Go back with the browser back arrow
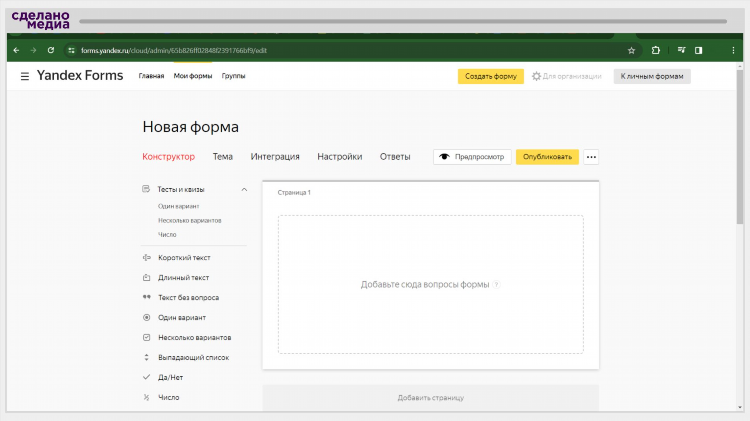750x421 pixels. click(x=16, y=50)
